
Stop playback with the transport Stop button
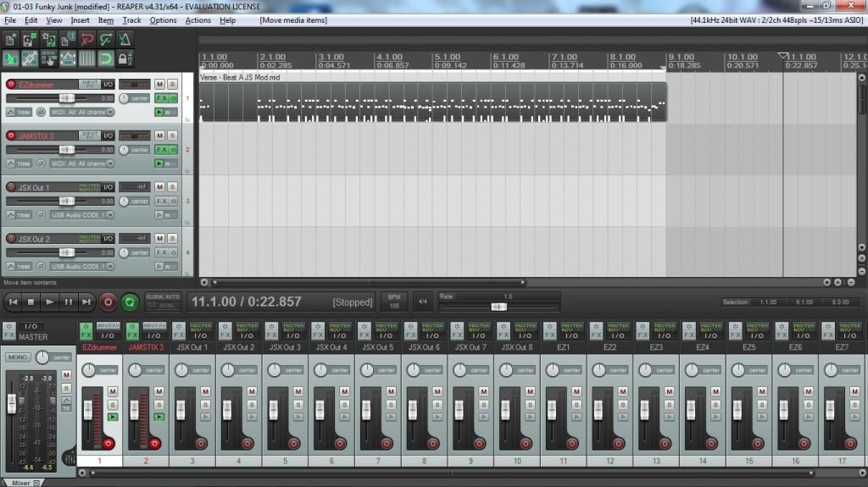click(x=31, y=302)
